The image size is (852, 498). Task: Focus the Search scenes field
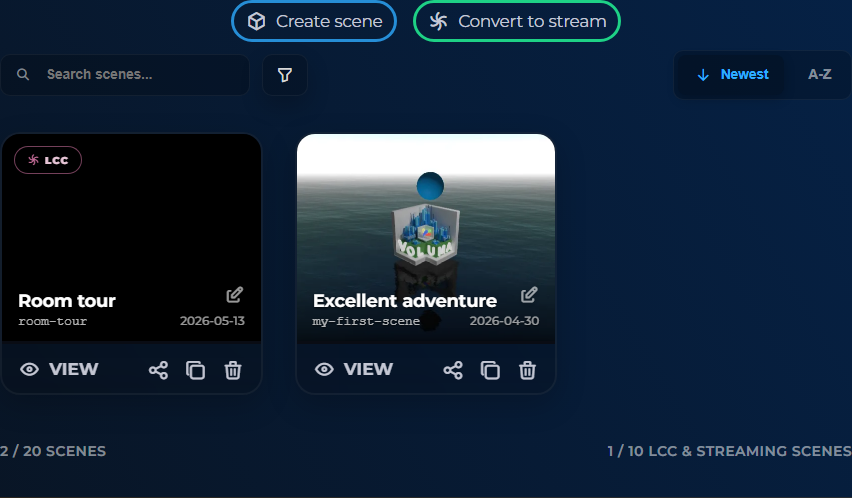[x=125, y=74]
